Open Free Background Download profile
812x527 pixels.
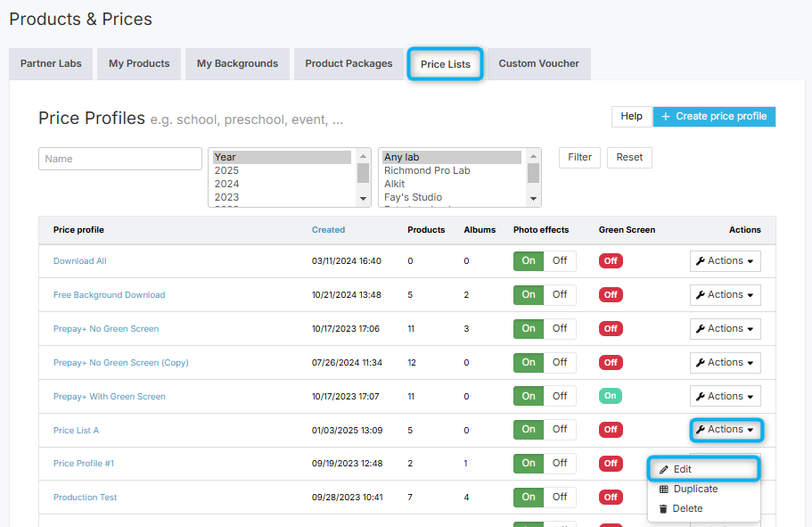(110, 295)
